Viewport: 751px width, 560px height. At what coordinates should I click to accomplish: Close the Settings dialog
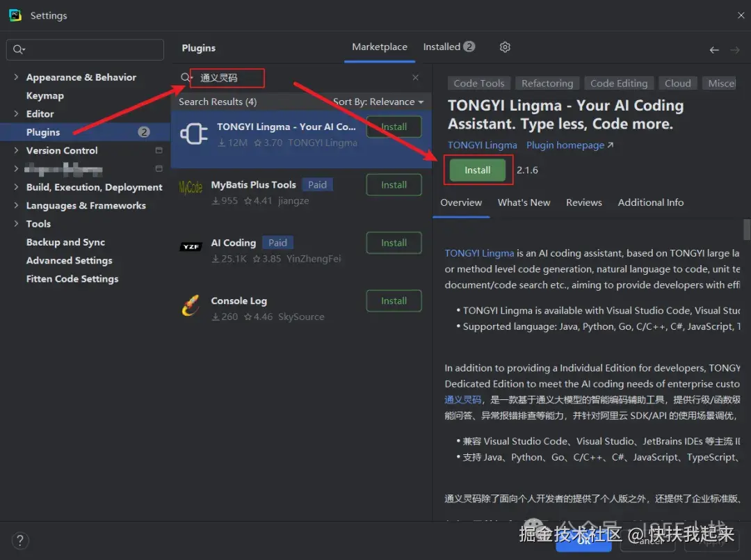tap(741, 15)
